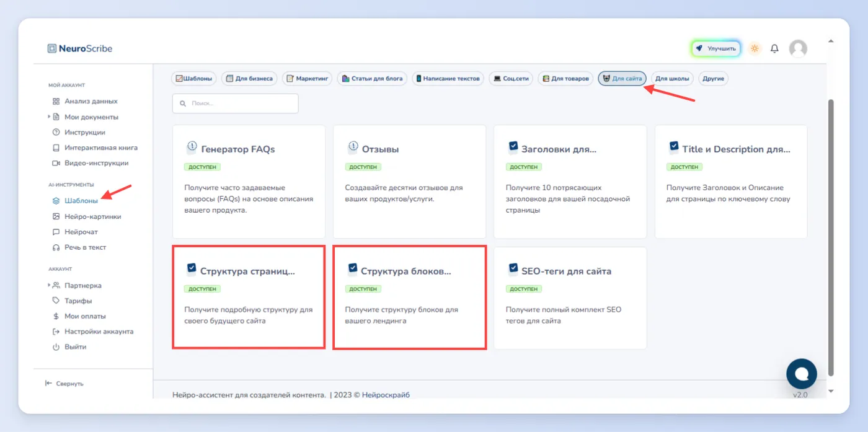868x432 pixels.
Task: Click the NeuroScribe logo icon
Action: click(x=52, y=48)
